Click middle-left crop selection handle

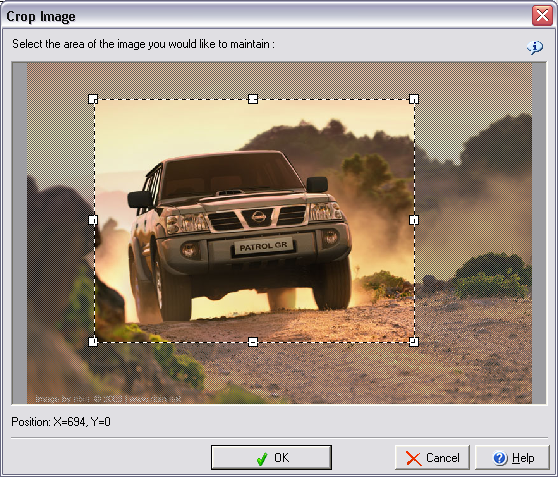click(93, 220)
